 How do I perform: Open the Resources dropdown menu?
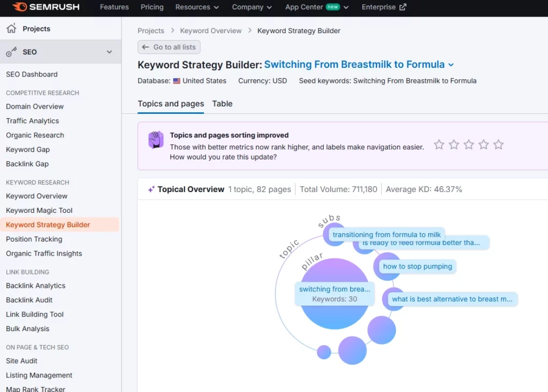(197, 7)
